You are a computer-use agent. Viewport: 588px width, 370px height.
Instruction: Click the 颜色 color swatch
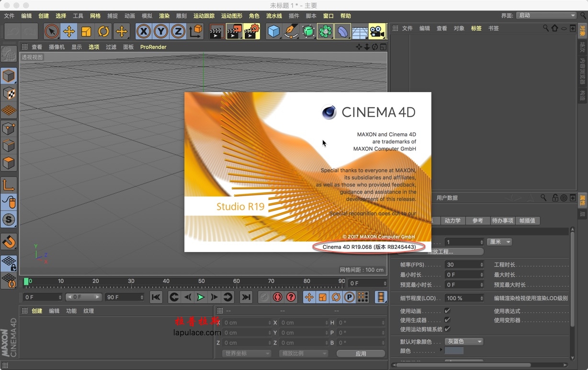(454, 351)
